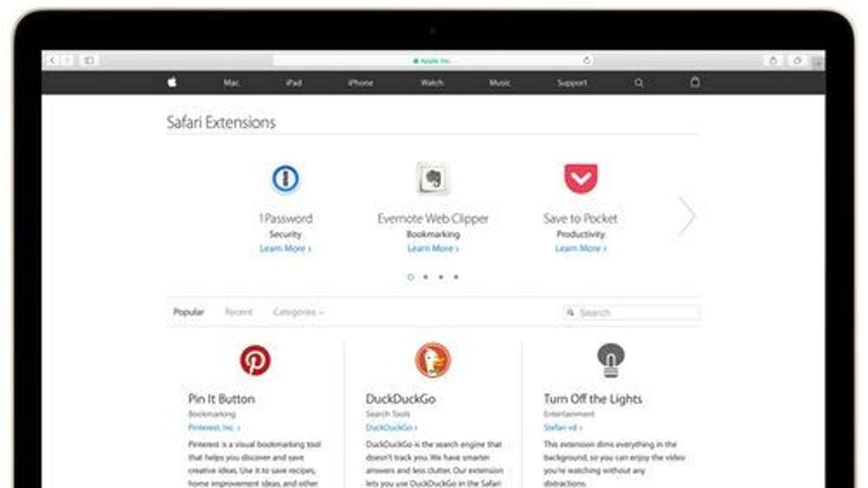Click the Pin It Button title
The height and width of the screenshot is (488, 868).
pyautogui.click(x=222, y=399)
